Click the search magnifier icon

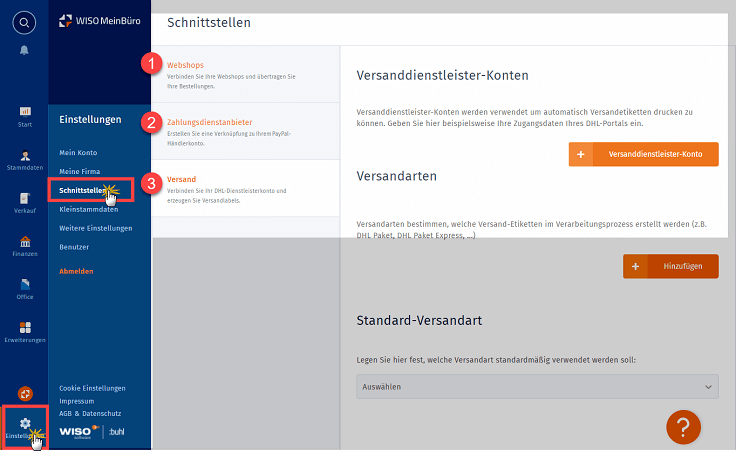pos(24,21)
